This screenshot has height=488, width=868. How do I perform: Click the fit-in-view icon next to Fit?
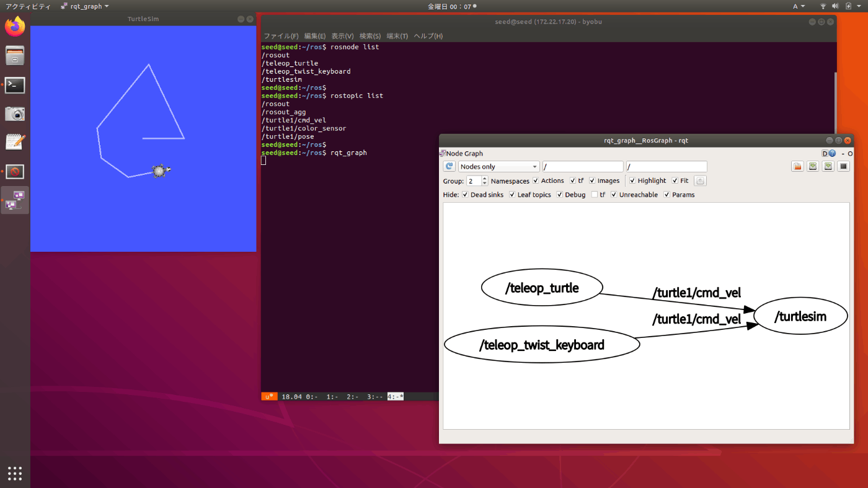pyautogui.click(x=700, y=181)
